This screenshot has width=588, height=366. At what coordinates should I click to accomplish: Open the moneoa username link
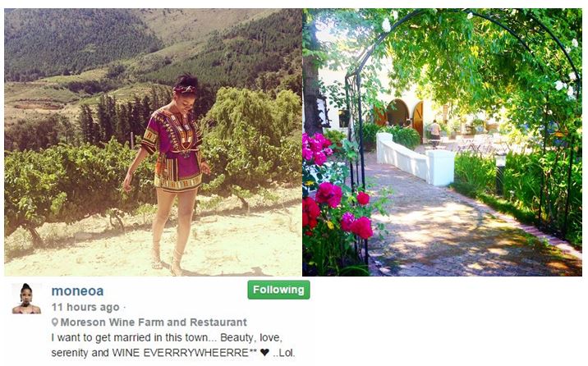coord(77,291)
